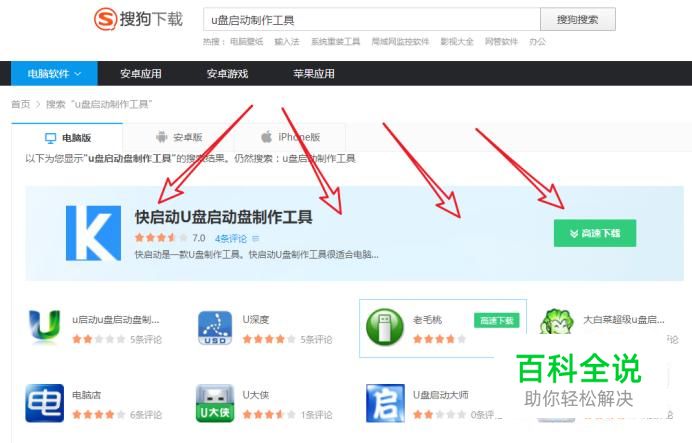The height and width of the screenshot is (443, 692).
Task: Open the 办公 hot search link
Action: 537,42
